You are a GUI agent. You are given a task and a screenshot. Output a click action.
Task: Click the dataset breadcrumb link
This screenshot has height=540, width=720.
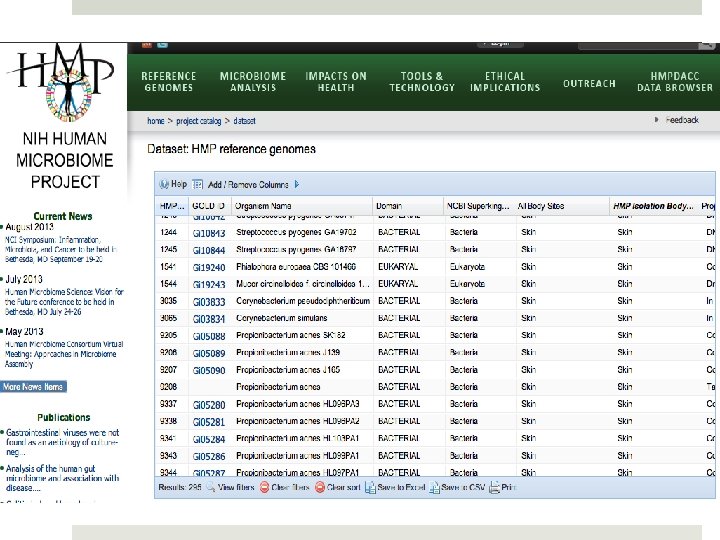[244, 121]
